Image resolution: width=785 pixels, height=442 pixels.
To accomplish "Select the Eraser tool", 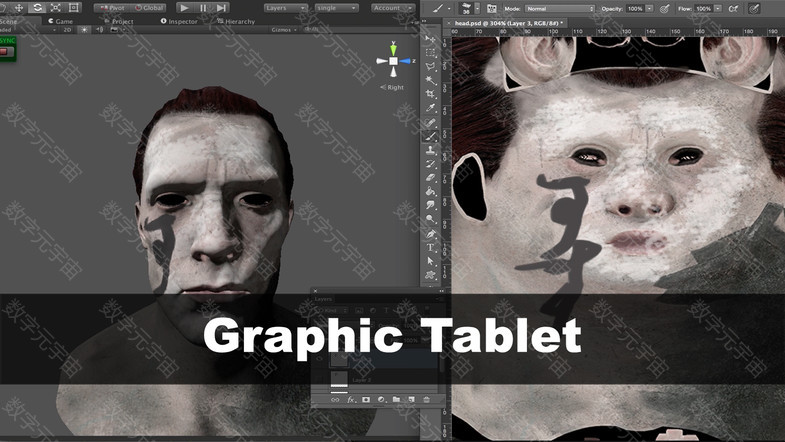I will click(430, 177).
